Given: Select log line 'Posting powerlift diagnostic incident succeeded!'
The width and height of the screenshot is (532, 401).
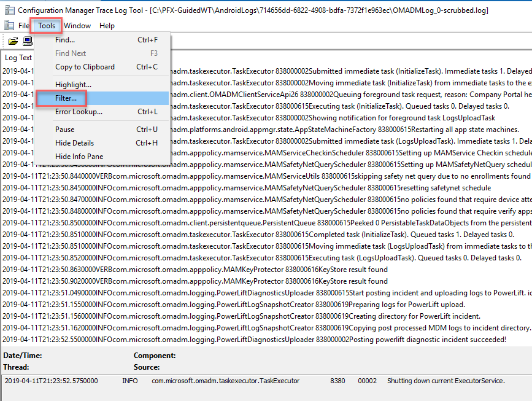Looking at the screenshot, I should tap(266, 340).
